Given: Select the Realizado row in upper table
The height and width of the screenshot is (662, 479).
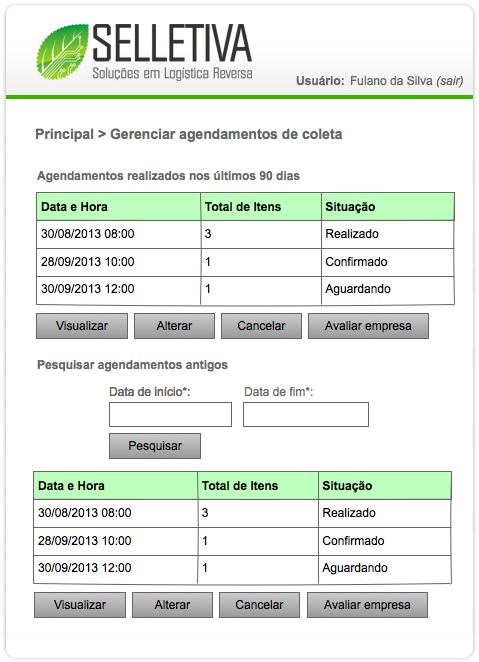Looking at the screenshot, I should [245, 234].
